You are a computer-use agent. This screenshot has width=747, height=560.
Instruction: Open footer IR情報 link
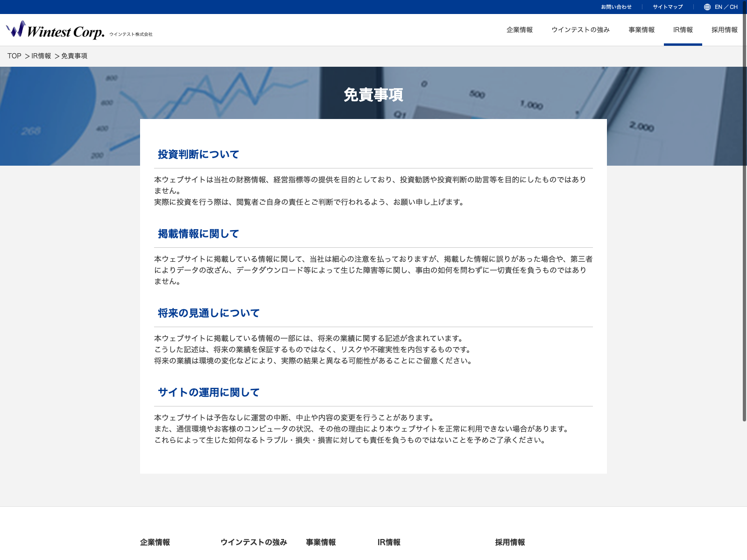coord(389,542)
